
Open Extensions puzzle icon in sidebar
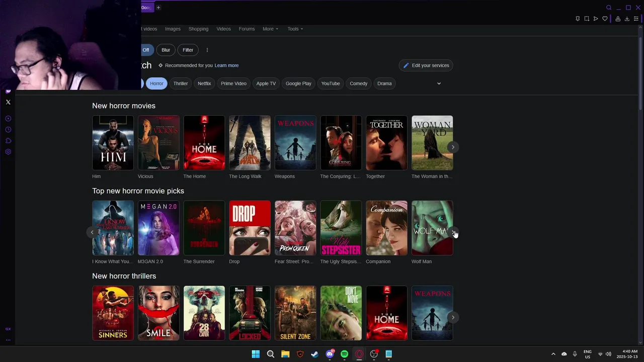point(8,141)
